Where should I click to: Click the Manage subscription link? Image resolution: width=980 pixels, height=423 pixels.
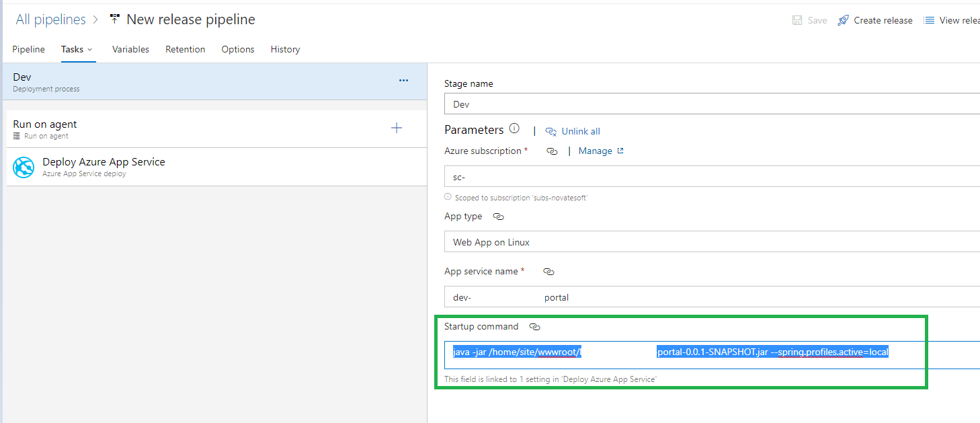(x=596, y=151)
